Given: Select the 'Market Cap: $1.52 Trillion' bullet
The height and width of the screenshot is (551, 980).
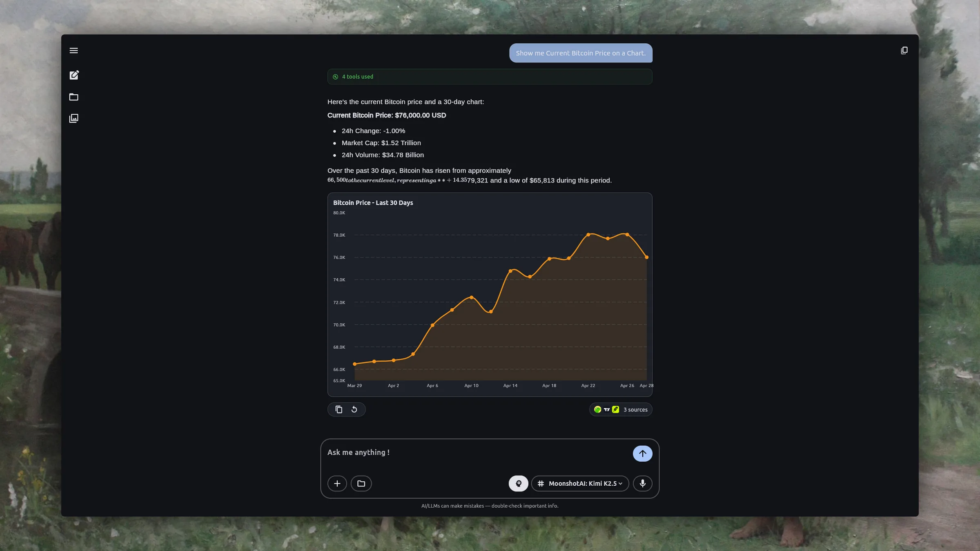Looking at the screenshot, I should click(381, 143).
